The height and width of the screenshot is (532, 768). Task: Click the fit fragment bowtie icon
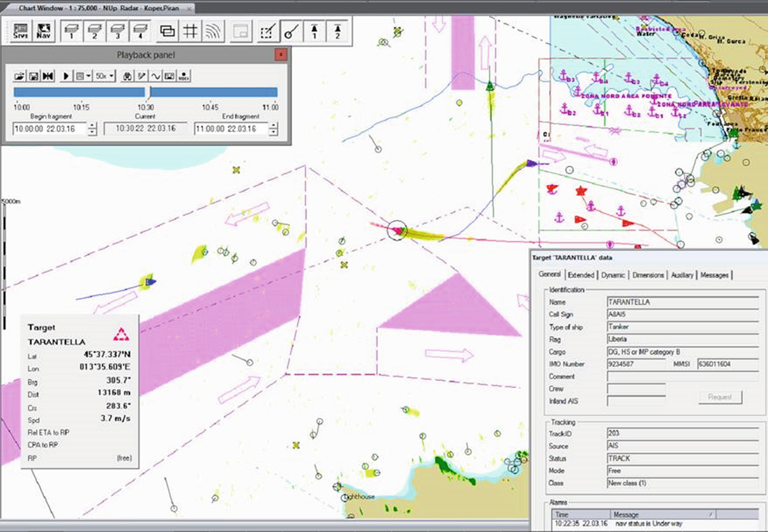pyautogui.click(x=48, y=76)
